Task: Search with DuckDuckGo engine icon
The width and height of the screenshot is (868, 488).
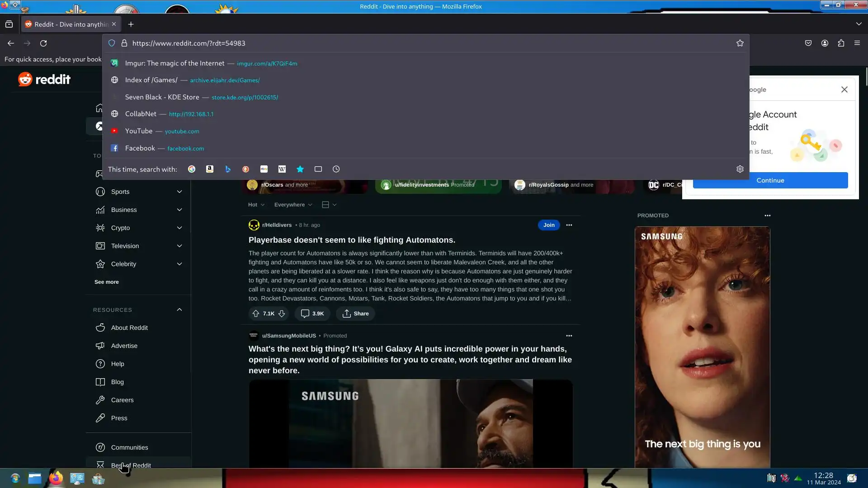Action: point(246,169)
